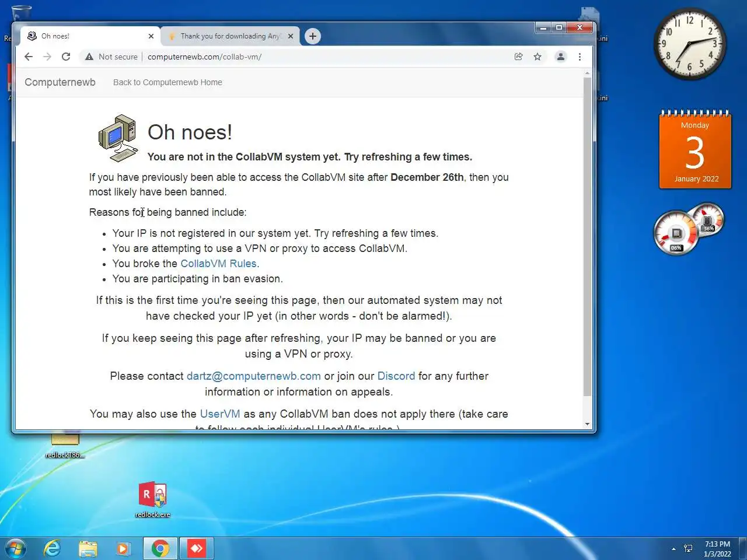
Task: Click Chrome's forward navigation arrow
Action: click(x=47, y=57)
